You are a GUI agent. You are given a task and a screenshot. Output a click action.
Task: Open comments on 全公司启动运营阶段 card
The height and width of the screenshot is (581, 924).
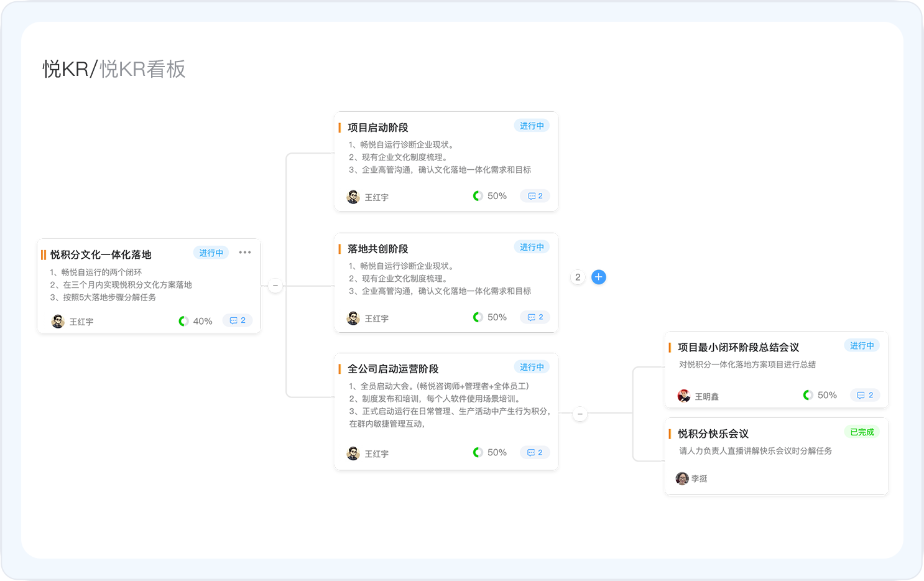tap(534, 452)
